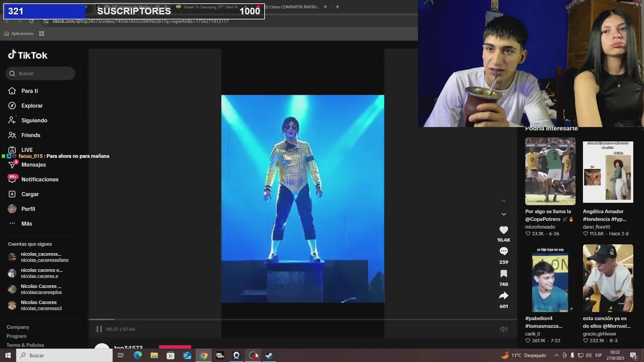Open Task View in the taskbar
The image size is (644, 362).
[x=121, y=355]
